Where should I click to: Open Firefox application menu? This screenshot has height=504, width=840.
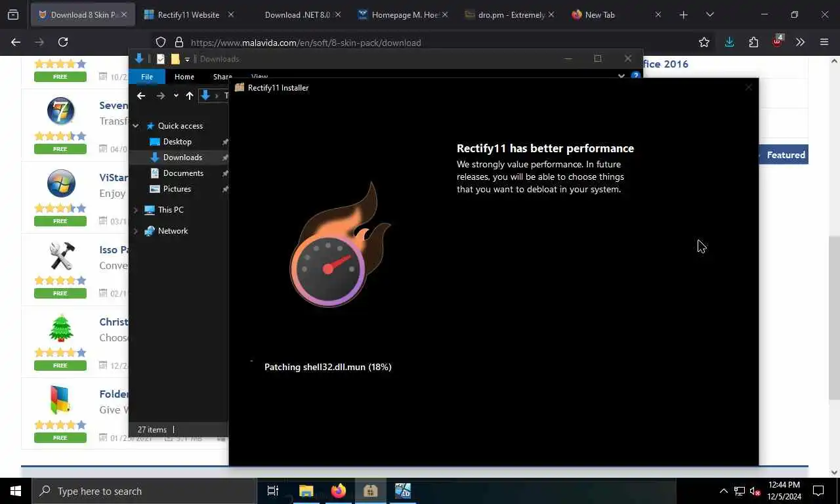coord(824,42)
